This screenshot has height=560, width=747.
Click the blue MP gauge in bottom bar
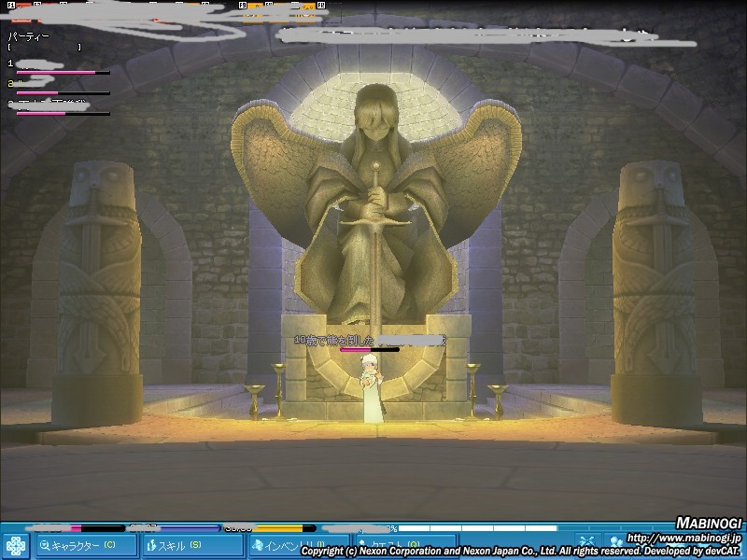(x=174, y=528)
